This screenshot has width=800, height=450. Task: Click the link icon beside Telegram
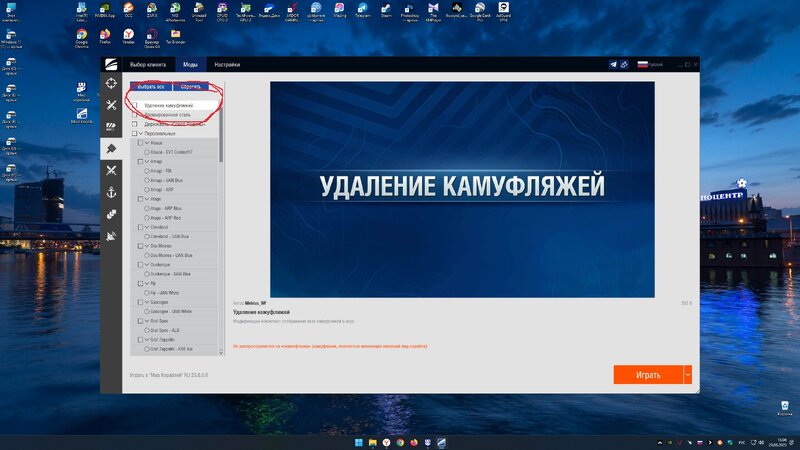[624, 64]
